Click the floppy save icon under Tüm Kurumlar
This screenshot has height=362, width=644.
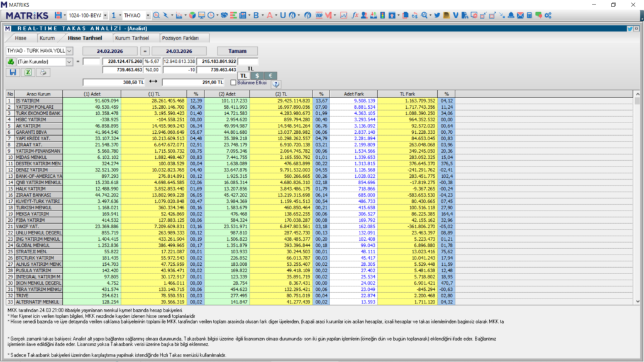13,72
